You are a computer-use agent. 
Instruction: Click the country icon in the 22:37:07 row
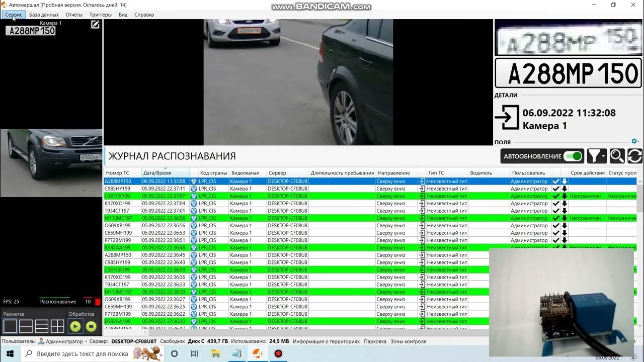(194, 196)
